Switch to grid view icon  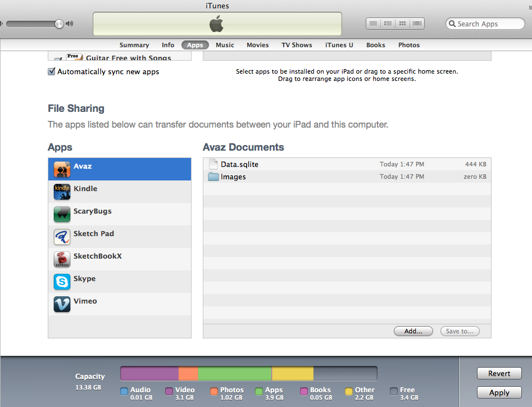tap(402, 24)
